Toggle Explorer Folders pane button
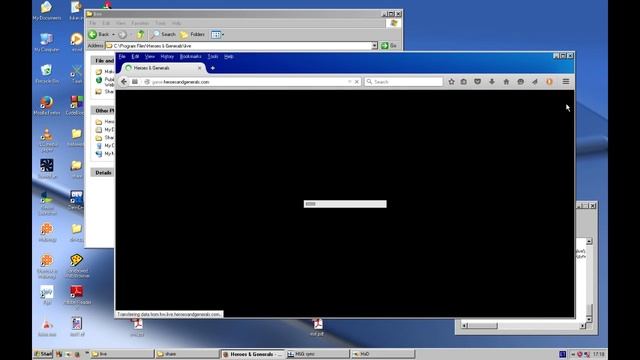The height and width of the screenshot is (360, 640). point(193,34)
